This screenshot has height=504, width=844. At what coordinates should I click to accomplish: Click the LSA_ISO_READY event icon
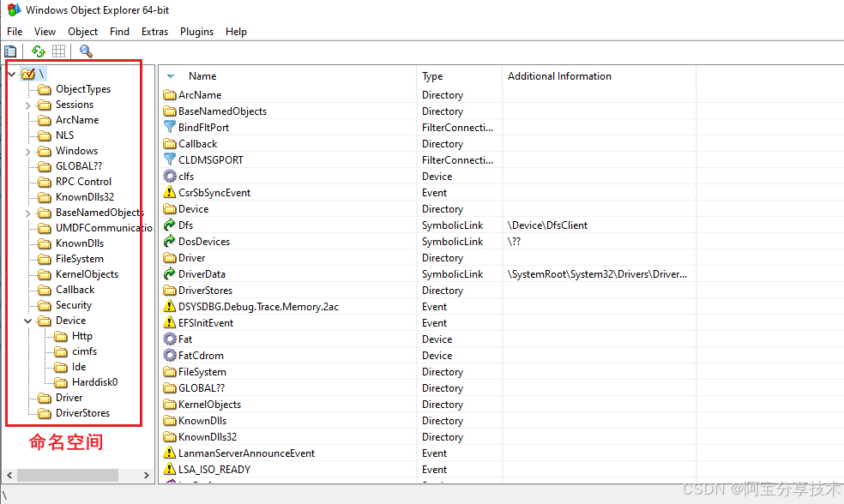pyautogui.click(x=170, y=469)
